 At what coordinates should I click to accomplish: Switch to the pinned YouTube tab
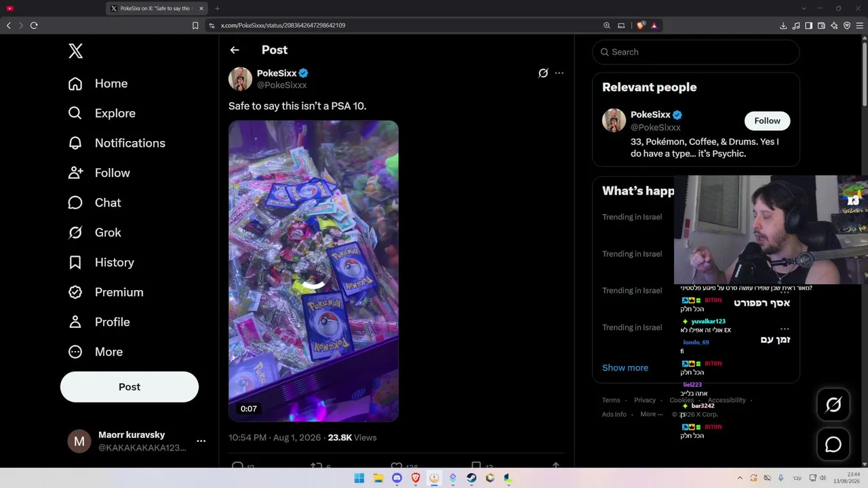(x=9, y=9)
